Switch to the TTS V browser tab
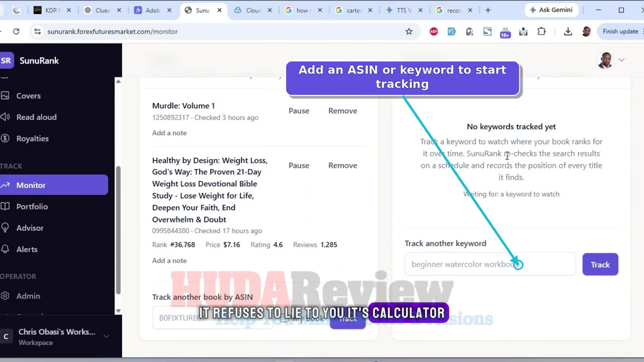Image resolution: width=644 pixels, height=362 pixels. (x=404, y=10)
